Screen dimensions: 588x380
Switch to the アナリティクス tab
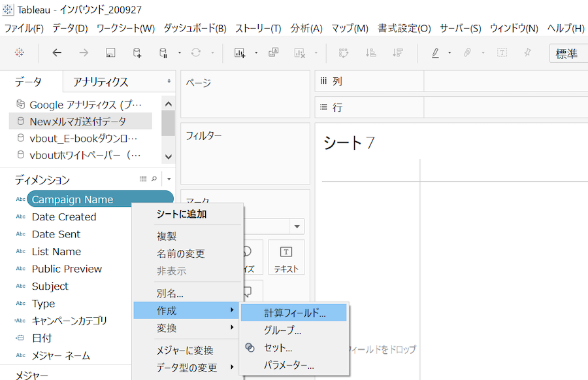coord(101,82)
